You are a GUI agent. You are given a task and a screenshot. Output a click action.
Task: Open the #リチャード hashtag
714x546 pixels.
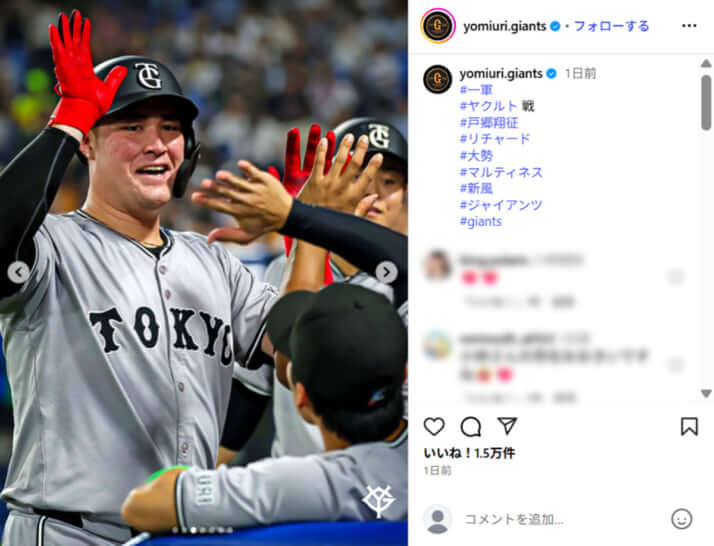point(495,139)
